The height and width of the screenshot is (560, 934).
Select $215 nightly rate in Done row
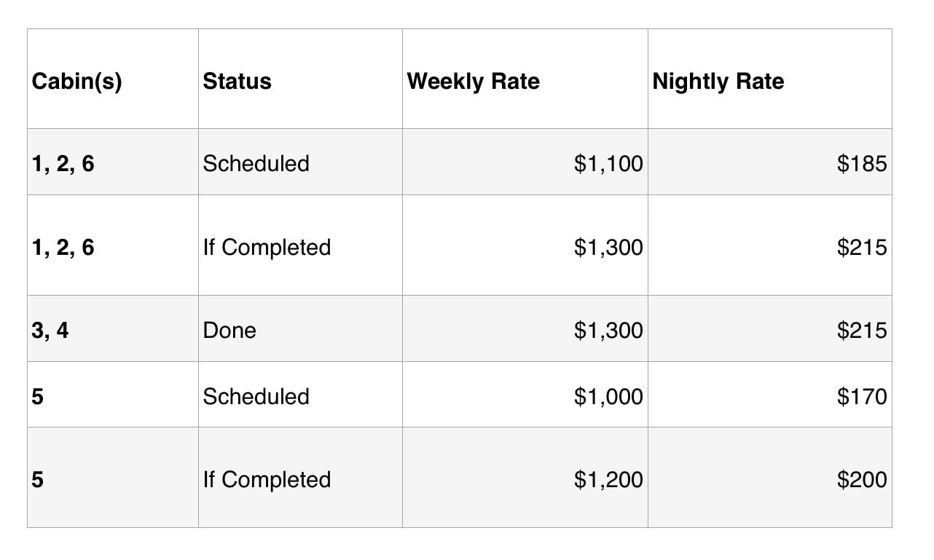769,329
